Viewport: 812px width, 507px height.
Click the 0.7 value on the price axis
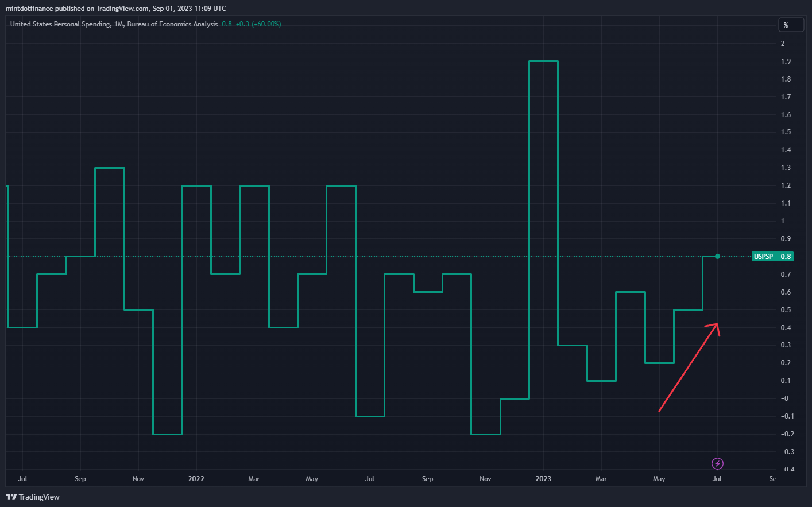point(786,274)
